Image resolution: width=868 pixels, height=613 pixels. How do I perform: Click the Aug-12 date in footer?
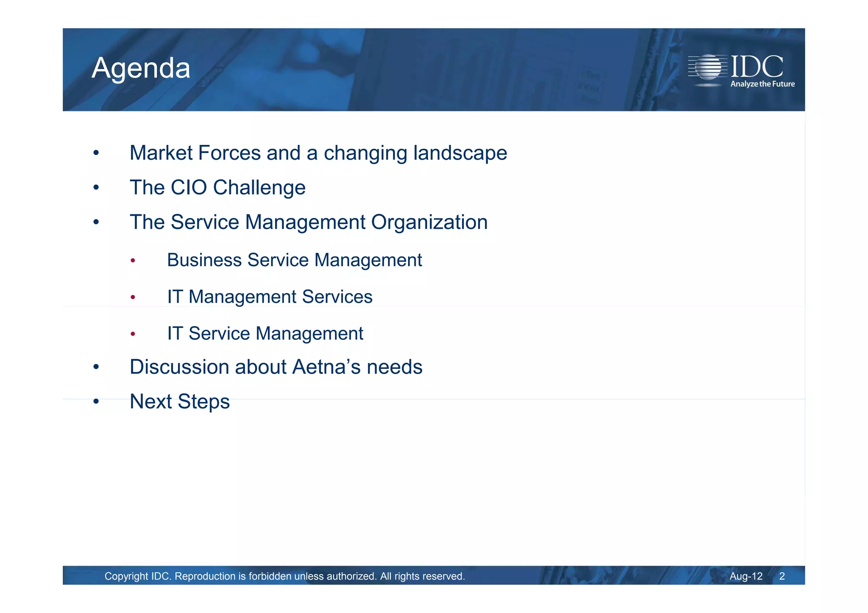[x=746, y=576]
